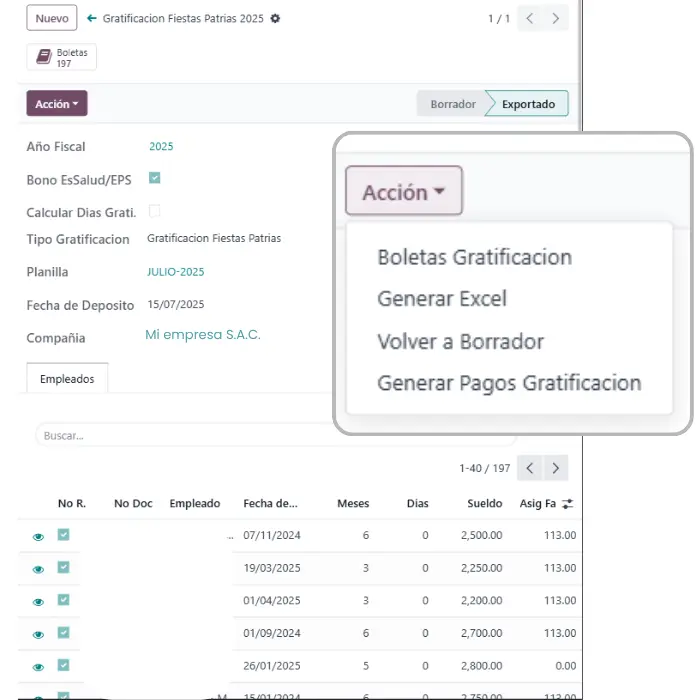Choose Volver a Borrador menu option
700x700 pixels.
pos(460,341)
